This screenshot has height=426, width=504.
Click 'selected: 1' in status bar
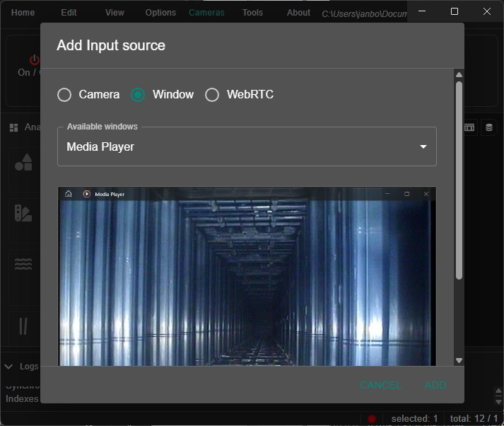(x=414, y=419)
